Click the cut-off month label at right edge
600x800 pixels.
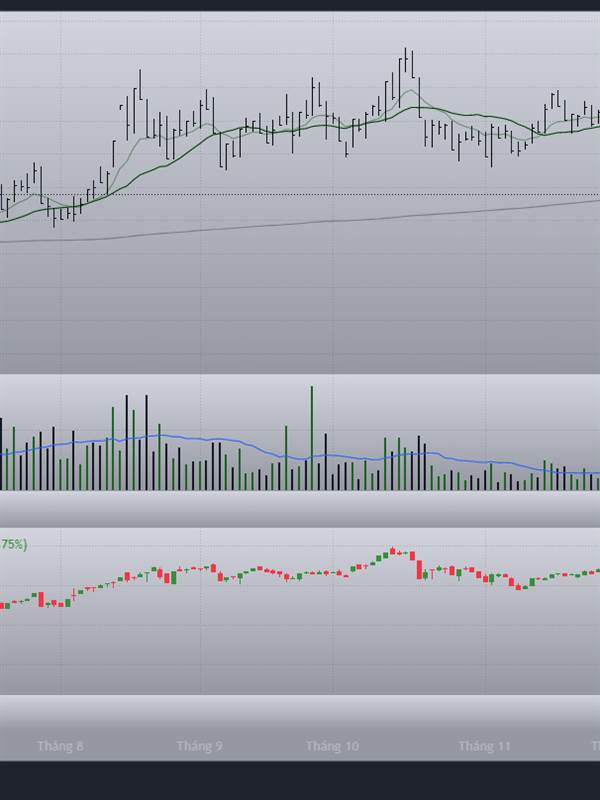tap(596, 746)
